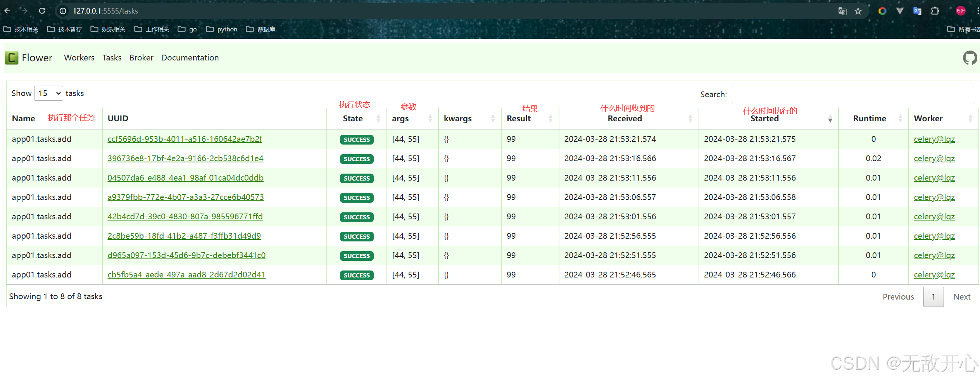This screenshot has height=379, width=980.
Task: Focus the Search input field
Action: [x=852, y=94]
